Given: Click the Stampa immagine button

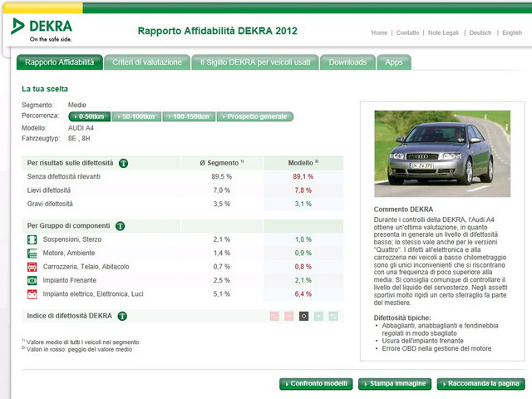Looking at the screenshot, I should pyautogui.click(x=395, y=384).
